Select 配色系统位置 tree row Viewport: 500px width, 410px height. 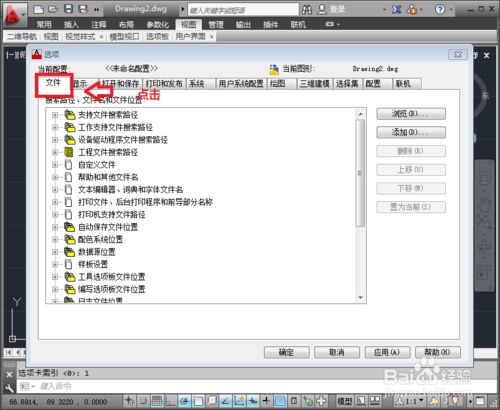pos(100,239)
